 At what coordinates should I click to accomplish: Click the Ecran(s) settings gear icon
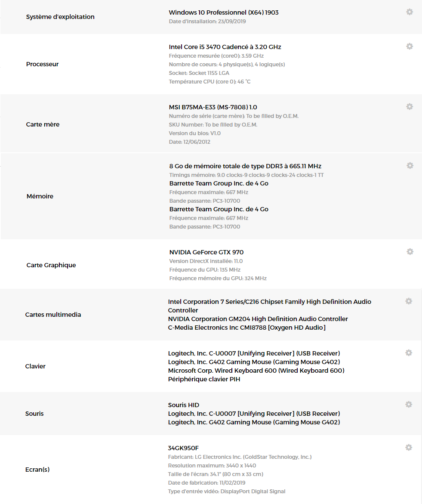click(x=409, y=448)
